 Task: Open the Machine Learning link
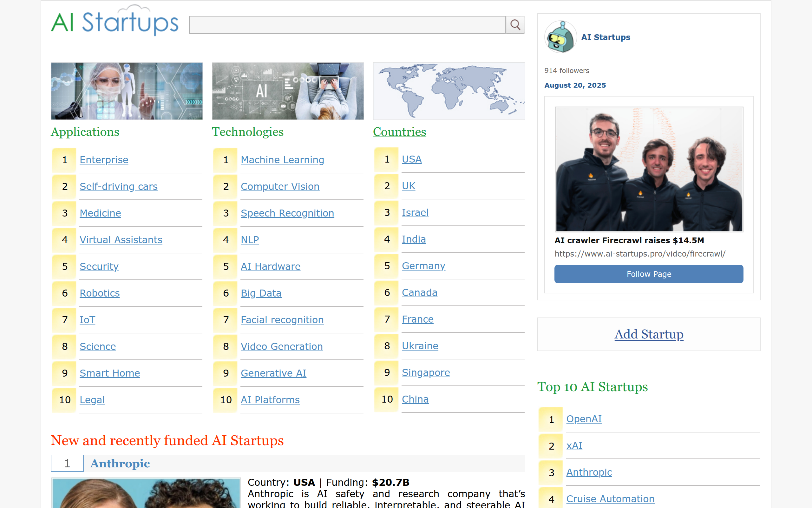coord(283,160)
